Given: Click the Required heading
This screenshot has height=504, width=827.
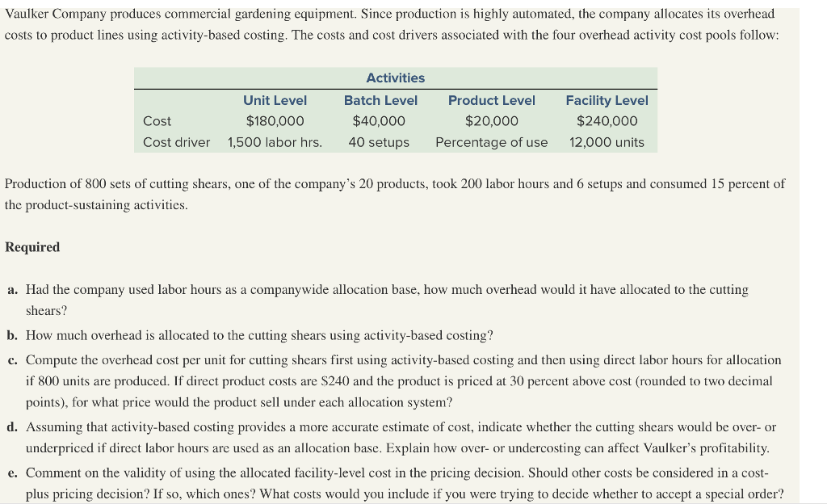Looking at the screenshot, I should pyautogui.click(x=32, y=247).
